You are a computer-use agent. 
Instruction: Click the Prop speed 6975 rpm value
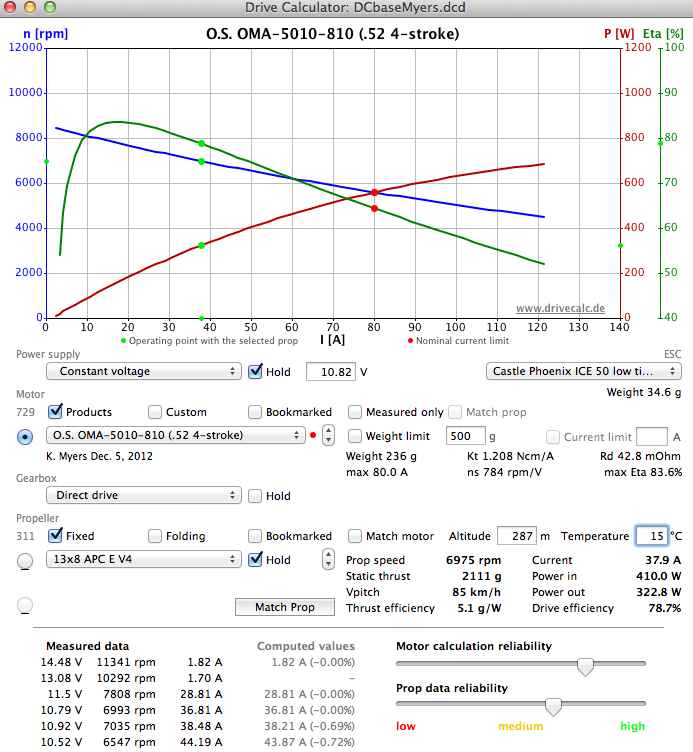(x=473, y=560)
